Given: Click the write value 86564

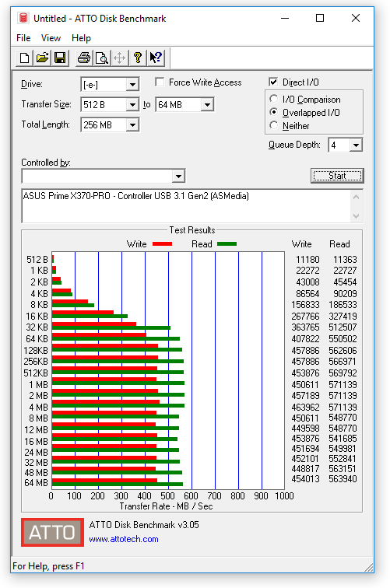Looking at the screenshot, I should click(307, 293).
